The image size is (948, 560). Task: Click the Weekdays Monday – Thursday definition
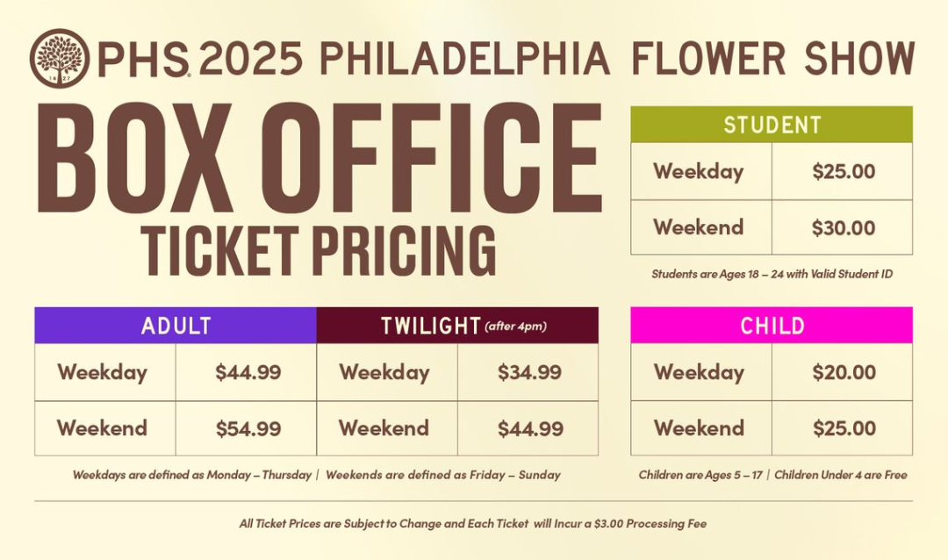pyautogui.click(x=191, y=475)
